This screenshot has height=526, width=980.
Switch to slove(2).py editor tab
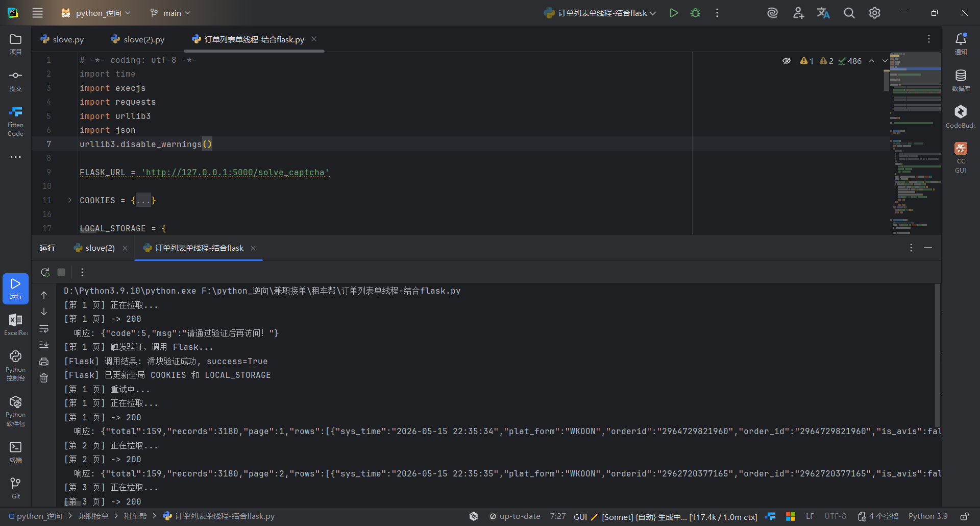point(138,39)
